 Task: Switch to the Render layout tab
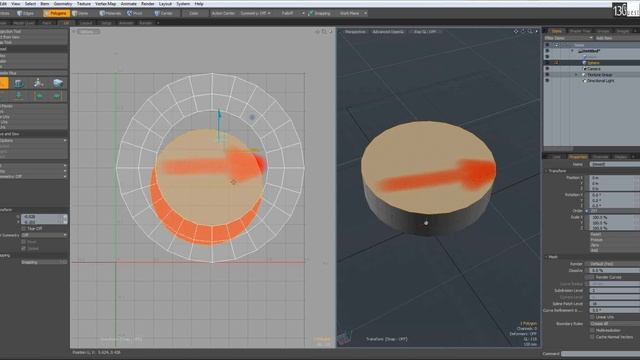tap(146, 23)
